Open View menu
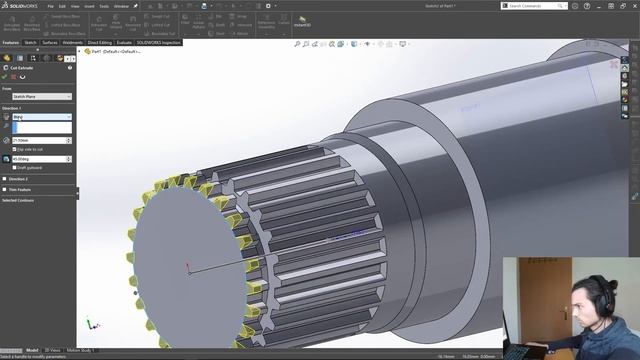Viewport: 640px width, 360px height. 75,6
